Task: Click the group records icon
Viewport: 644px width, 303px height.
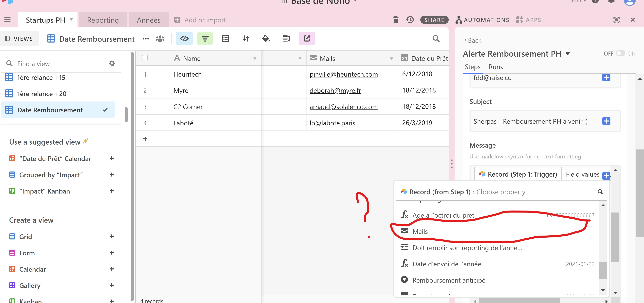Action: point(226,38)
